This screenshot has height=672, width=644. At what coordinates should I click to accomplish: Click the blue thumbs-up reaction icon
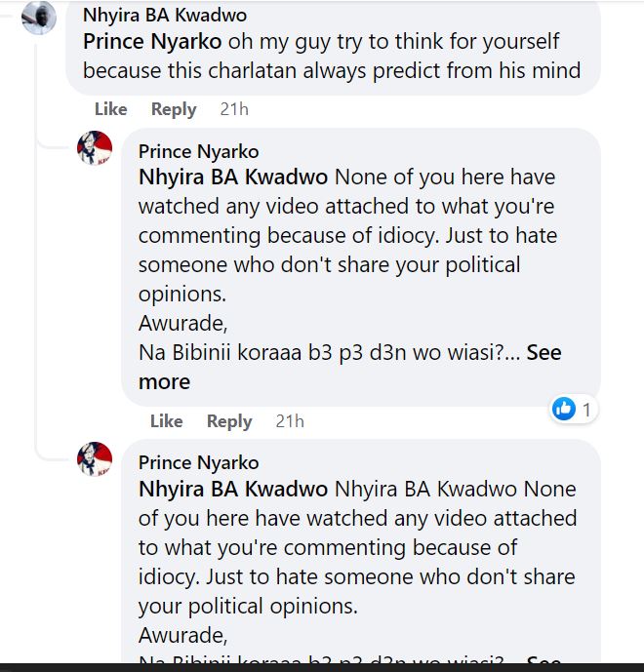pos(564,410)
